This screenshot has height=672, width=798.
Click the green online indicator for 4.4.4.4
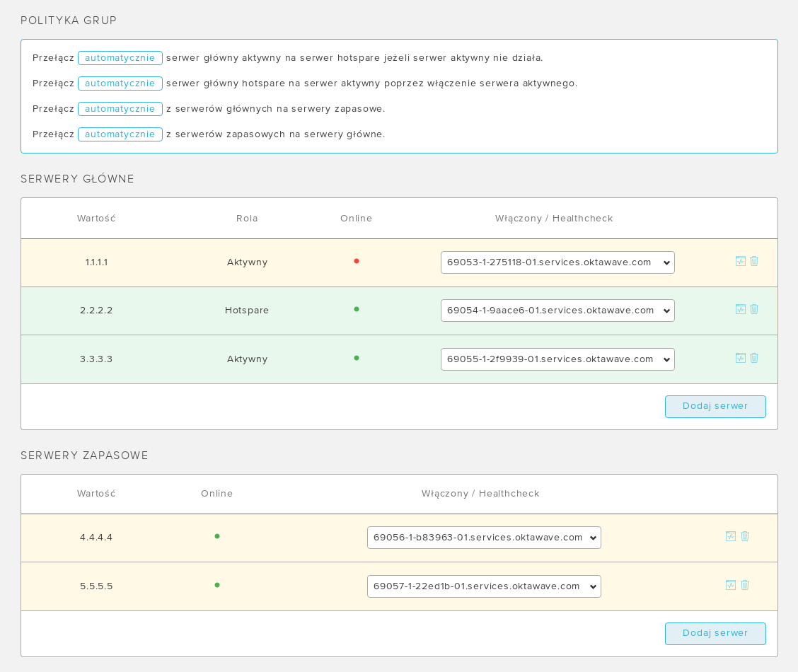(x=216, y=535)
